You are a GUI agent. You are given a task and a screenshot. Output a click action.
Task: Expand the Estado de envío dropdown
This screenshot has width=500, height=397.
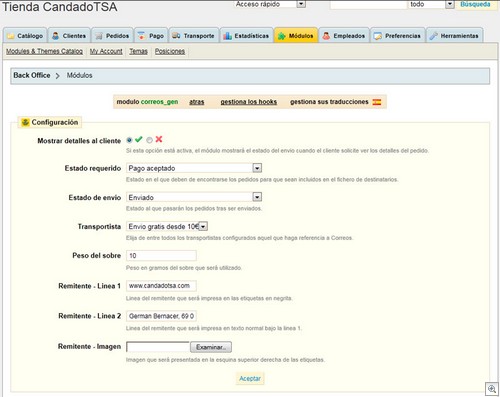click(194, 197)
